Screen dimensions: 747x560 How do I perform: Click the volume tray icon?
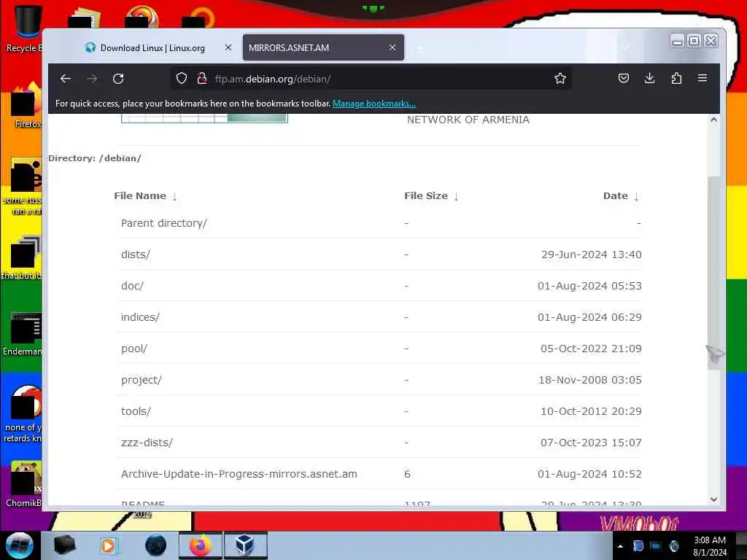click(673, 546)
